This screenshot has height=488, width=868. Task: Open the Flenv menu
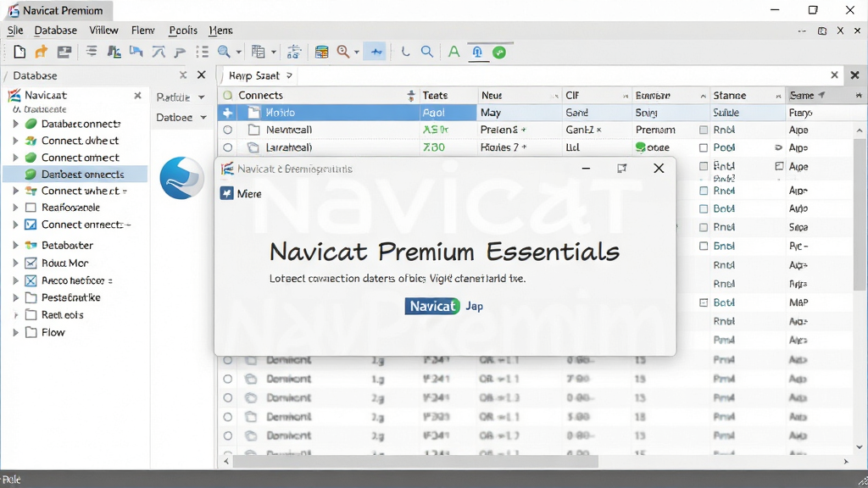pos(142,30)
